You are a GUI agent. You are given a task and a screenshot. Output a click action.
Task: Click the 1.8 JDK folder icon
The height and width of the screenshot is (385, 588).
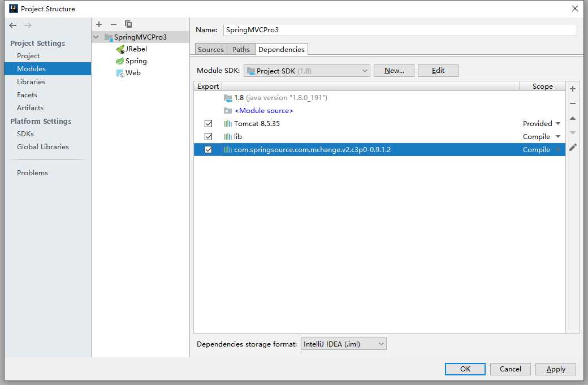(x=228, y=98)
